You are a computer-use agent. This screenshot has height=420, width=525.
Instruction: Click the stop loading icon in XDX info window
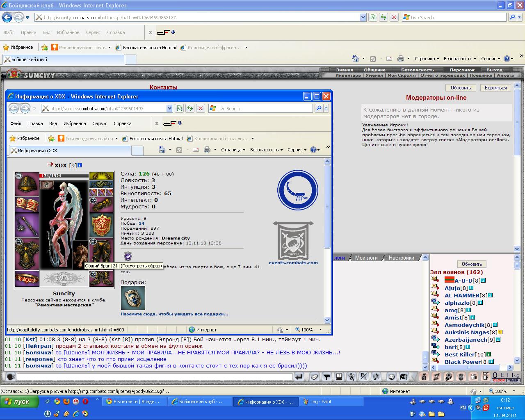200,108
